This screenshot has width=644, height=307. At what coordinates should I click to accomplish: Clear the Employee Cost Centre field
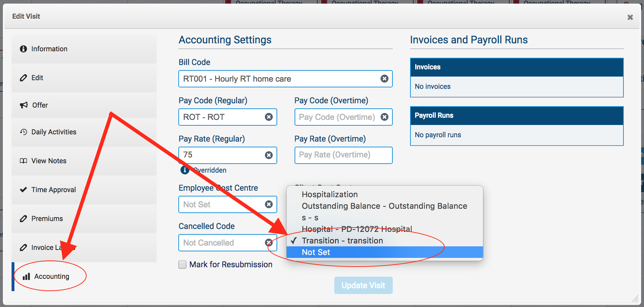coord(269,204)
